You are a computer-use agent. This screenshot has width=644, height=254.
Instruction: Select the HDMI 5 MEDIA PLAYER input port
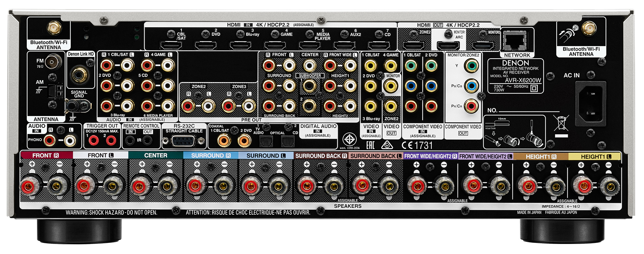click(309, 45)
